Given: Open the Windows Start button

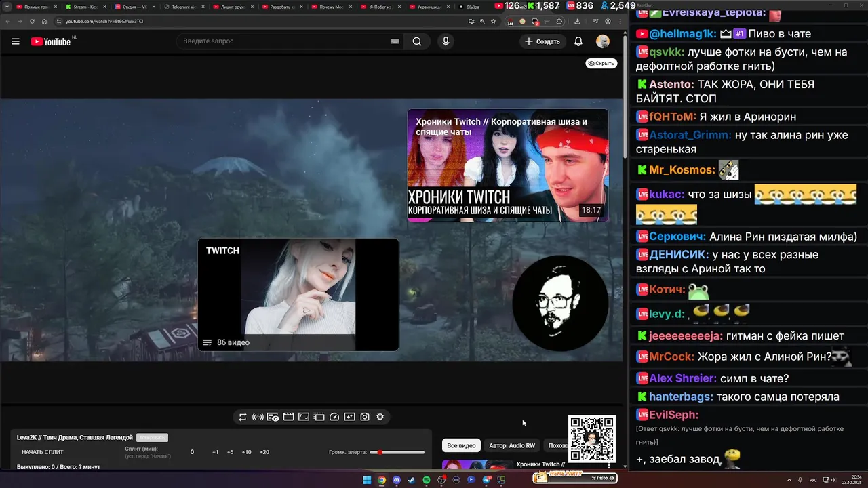Looking at the screenshot, I should (x=367, y=480).
